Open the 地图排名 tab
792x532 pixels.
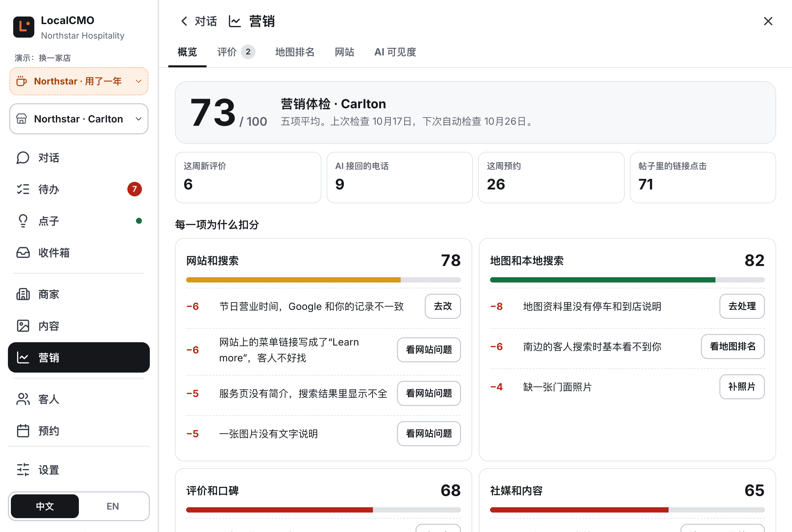pos(295,52)
